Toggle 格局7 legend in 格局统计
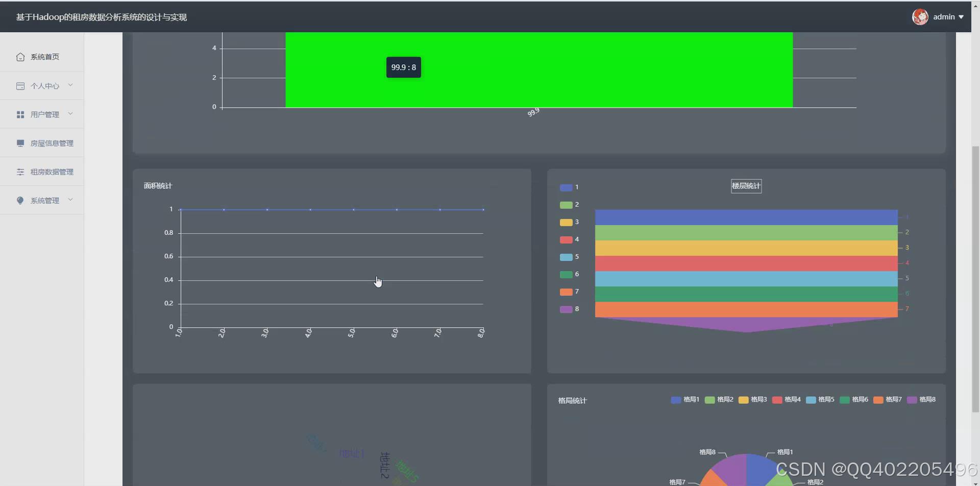980x486 pixels. tap(887, 400)
